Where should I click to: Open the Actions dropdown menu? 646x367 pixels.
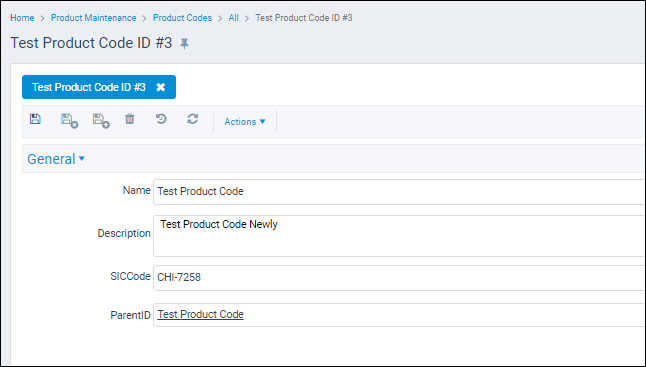[x=245, y=122]
